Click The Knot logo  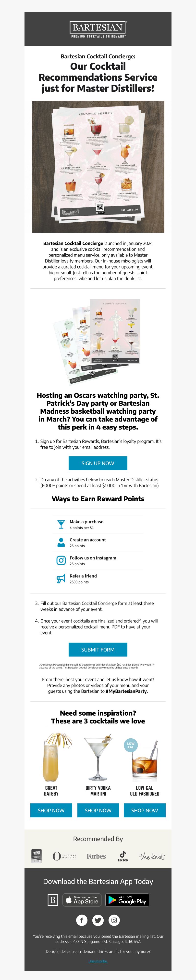coord(152,857)
